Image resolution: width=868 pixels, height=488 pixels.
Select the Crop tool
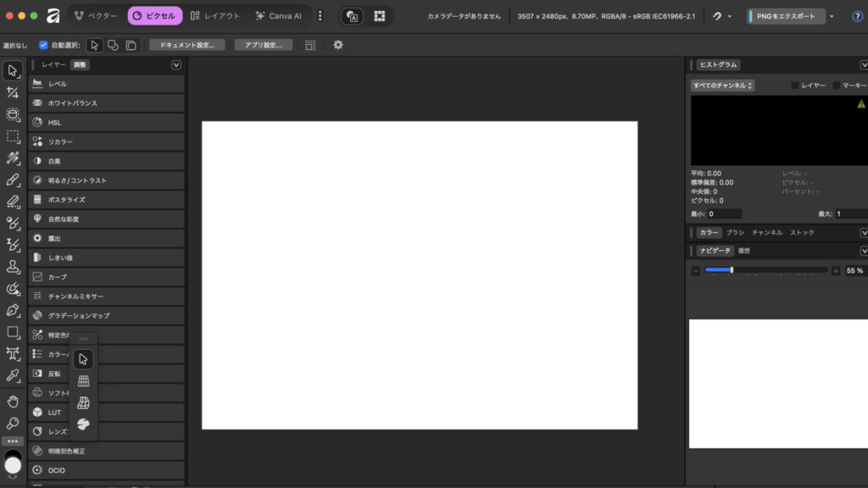tap(13, 92)
